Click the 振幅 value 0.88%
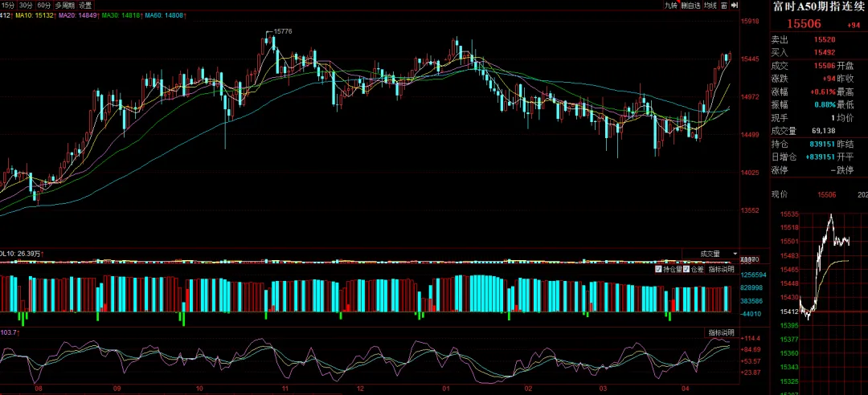This screenshot has width=868, height=395. pos(825,104)
